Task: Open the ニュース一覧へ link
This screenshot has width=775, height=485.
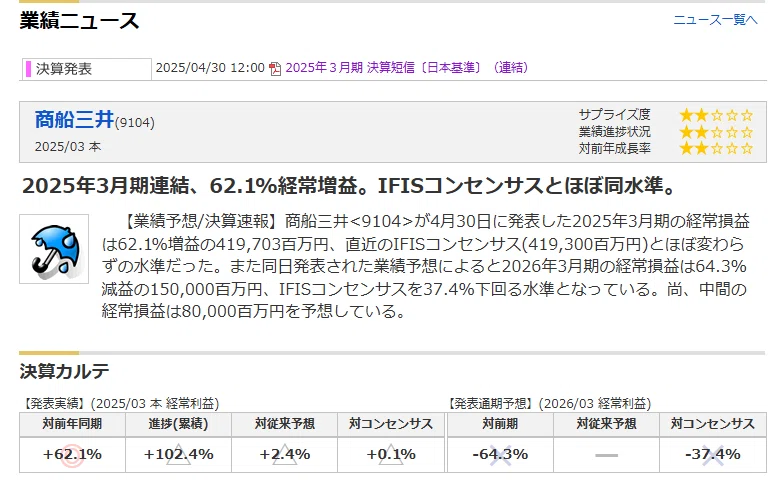Action: [x=715, y=20]
